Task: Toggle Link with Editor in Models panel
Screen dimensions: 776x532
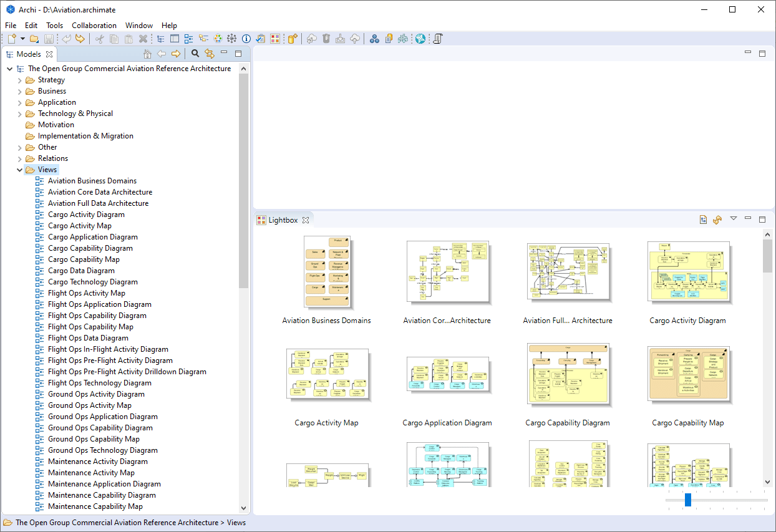Action: [210, 54]
